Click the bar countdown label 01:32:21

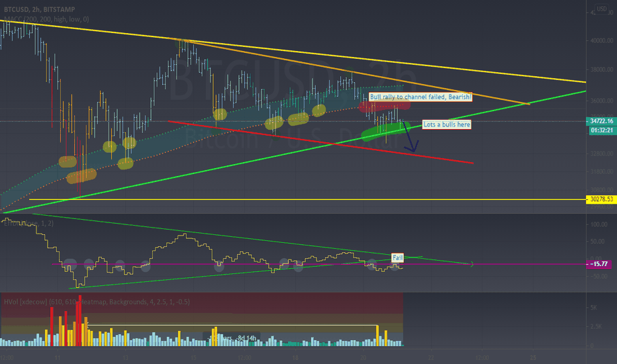[x=602, y=130]
